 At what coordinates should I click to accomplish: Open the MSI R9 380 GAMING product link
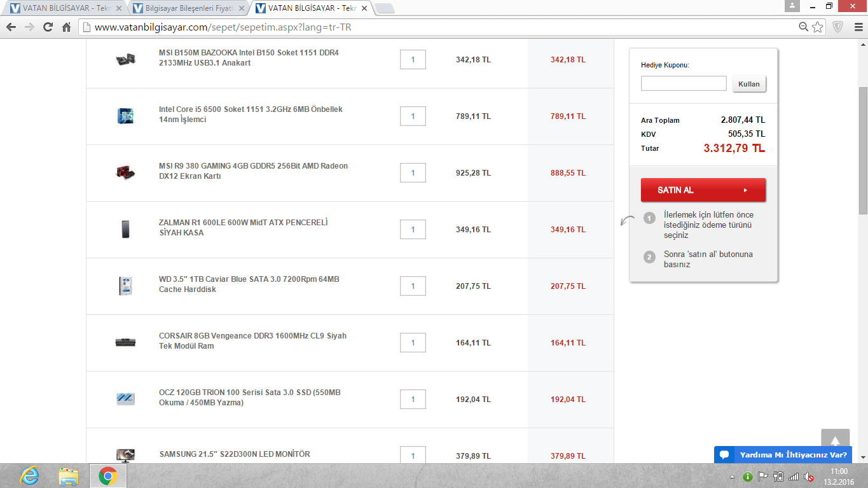click(253, 171)
